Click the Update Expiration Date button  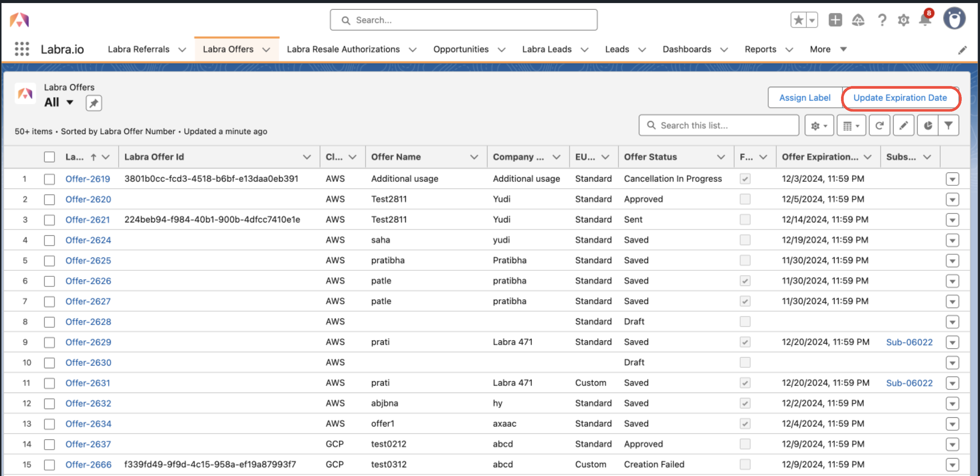(900, 98)
